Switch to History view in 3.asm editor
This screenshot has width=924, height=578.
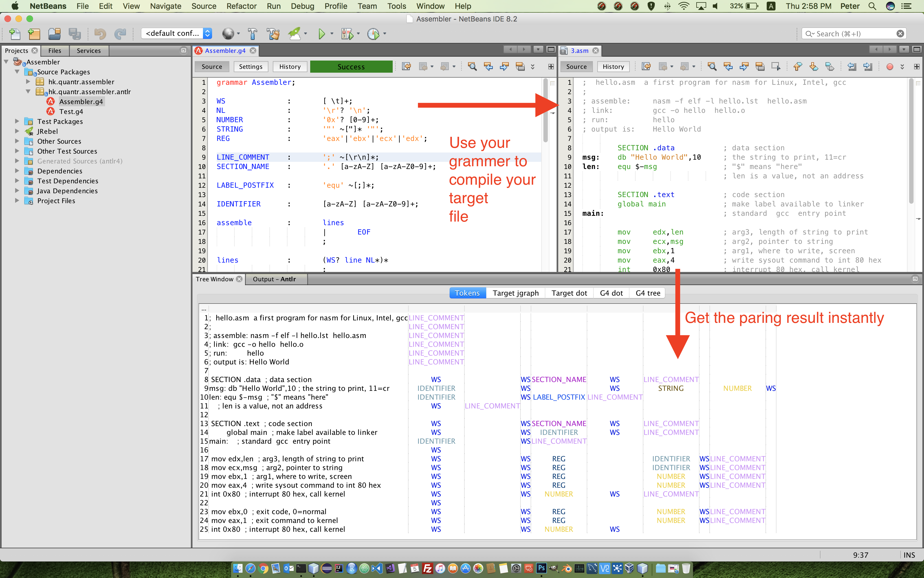[x=613, y=67]
